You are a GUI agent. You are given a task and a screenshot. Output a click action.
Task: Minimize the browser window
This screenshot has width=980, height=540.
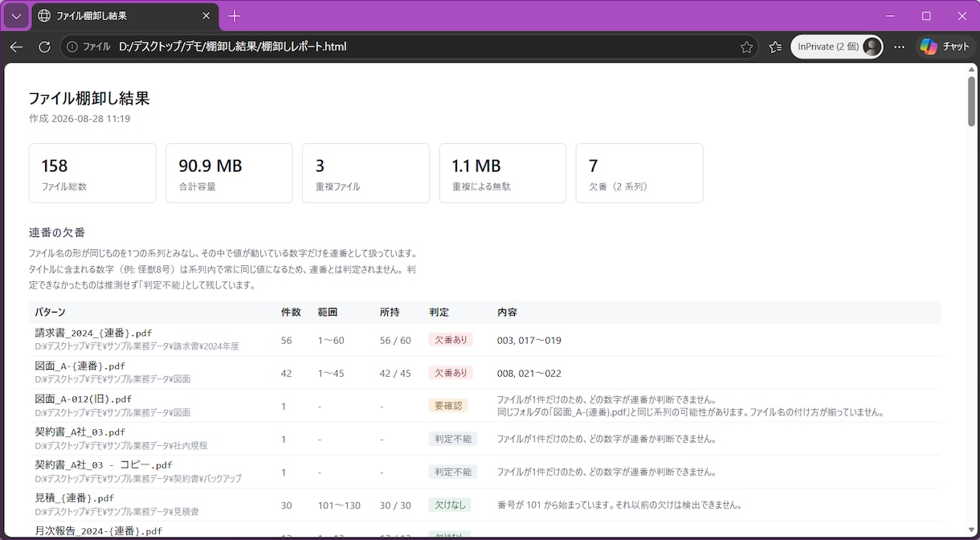891,16
